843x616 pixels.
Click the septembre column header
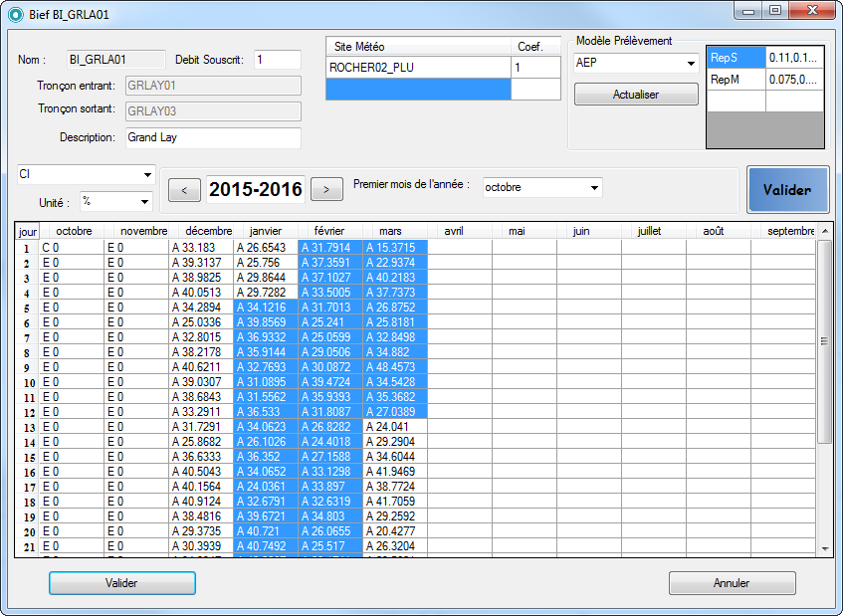[x=783, y=231]
